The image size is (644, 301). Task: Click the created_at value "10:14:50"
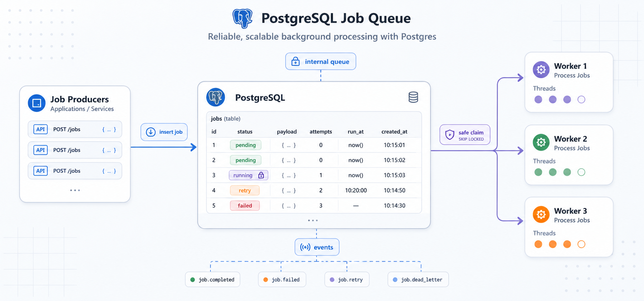click(x=394, y=190)
